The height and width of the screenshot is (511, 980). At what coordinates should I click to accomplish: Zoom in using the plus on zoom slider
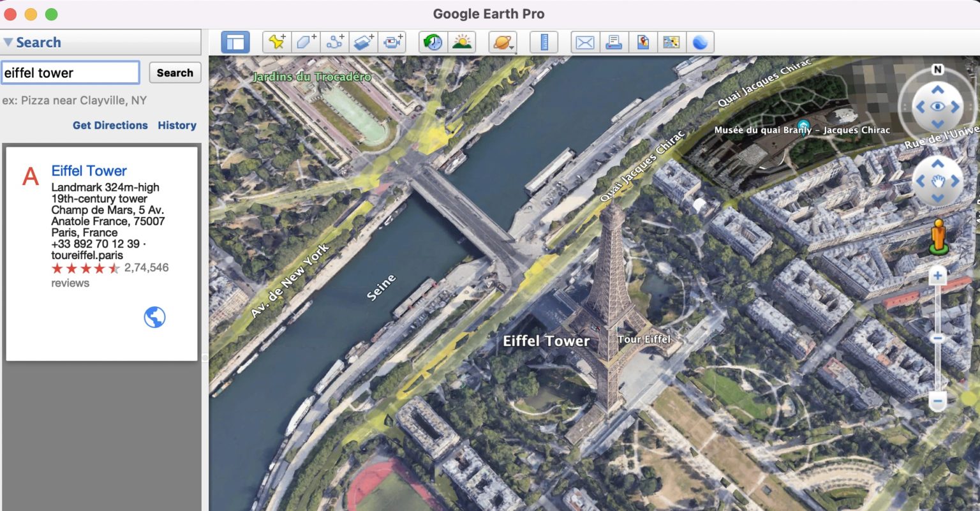(937, 276)
